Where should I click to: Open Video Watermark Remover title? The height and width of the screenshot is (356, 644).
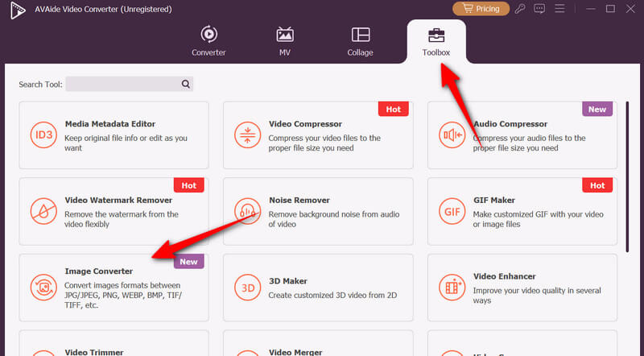118,201
